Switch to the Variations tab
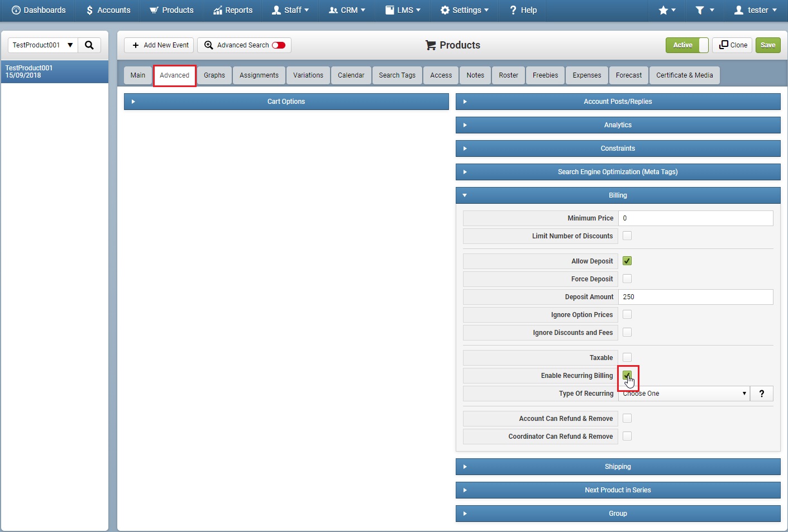The height and width of the screenshot is (532, 788). coord(308,75)
